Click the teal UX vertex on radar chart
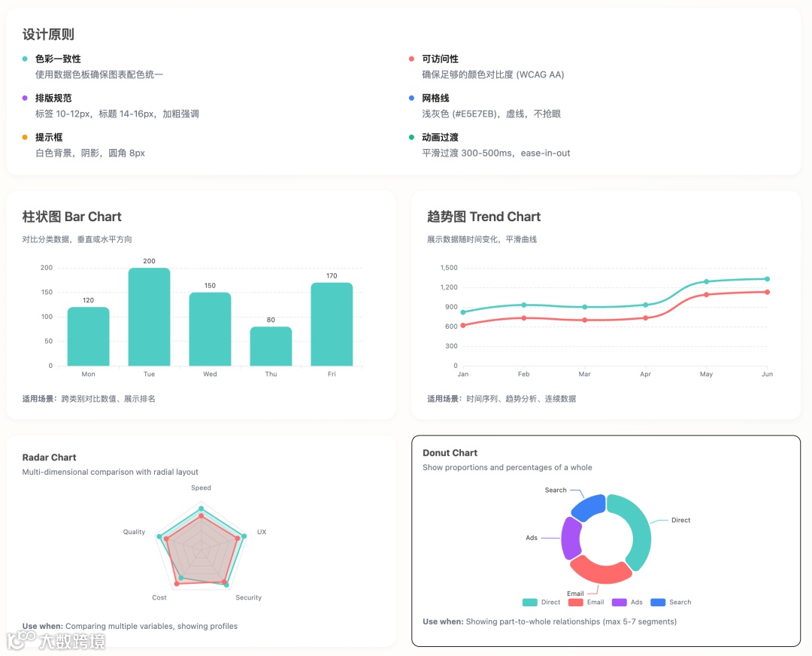The image size is (812, 656). coord(244,536)
